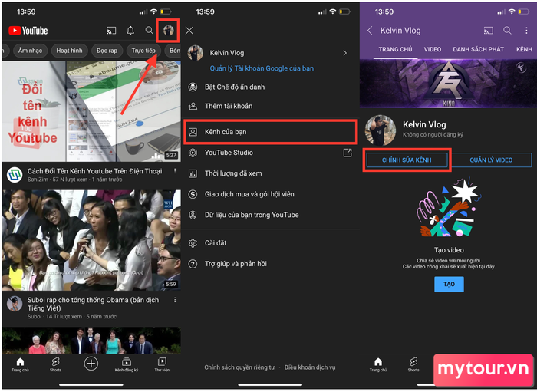Tap the YouTube logo in home screen
This screenshot has height=392, width=537.
pos(28,31)
